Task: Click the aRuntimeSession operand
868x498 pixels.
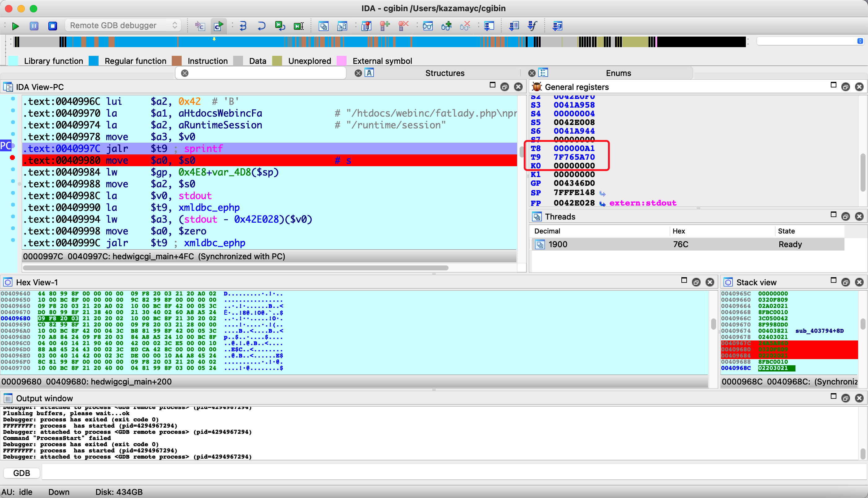Action: [220, 125]
